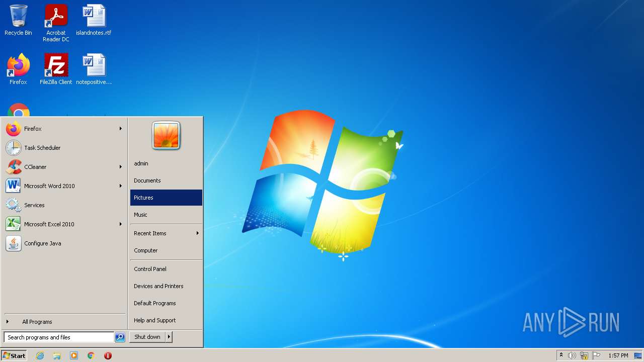Screen dimensions: 644x362
Task: Click the user account flower picture
Action: 166,136
